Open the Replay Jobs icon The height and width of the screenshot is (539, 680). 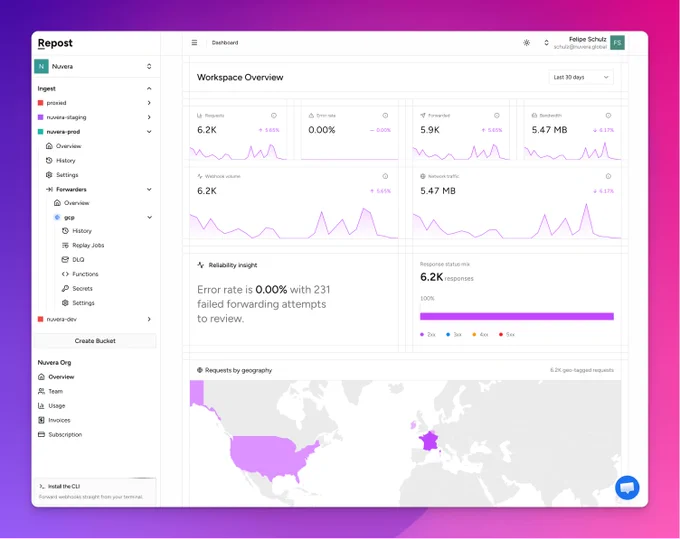[65, 245]
